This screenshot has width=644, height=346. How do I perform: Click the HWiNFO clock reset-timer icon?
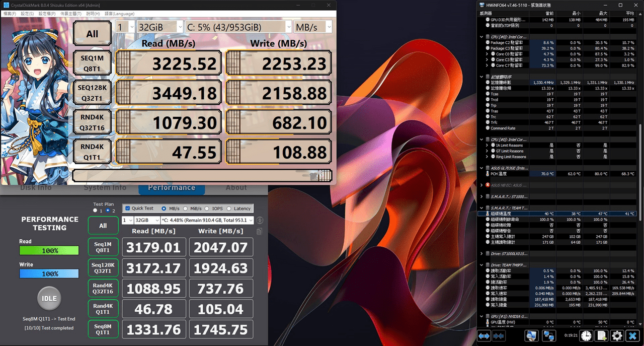pyautogui.click(x=586, y=336)
